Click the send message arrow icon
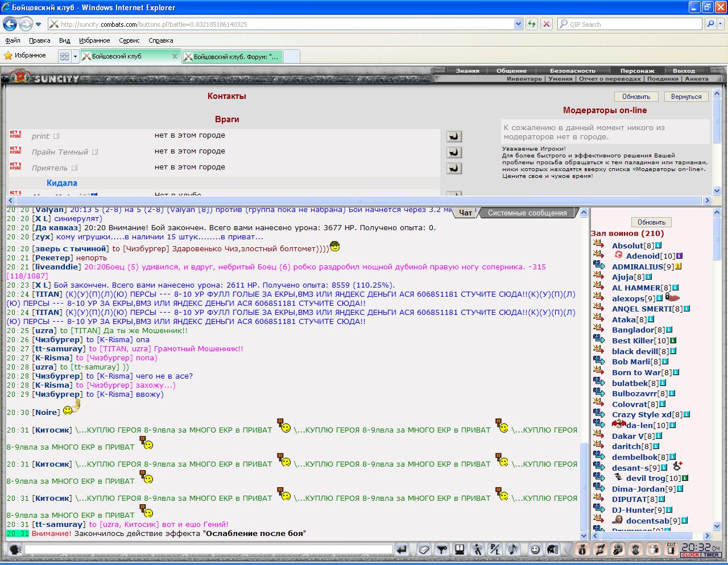 tap(402, 550)
